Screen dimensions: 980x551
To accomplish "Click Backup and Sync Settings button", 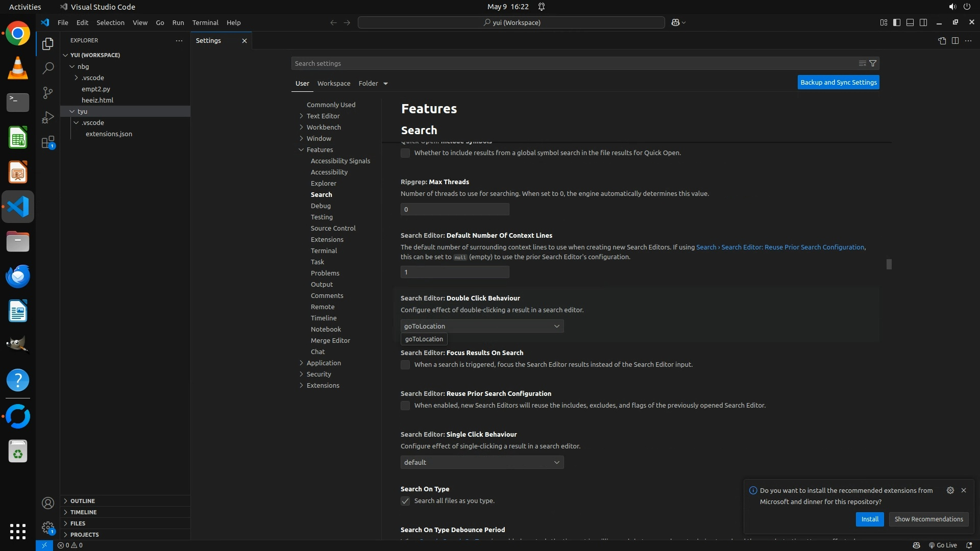I will [x=838, y=82].
